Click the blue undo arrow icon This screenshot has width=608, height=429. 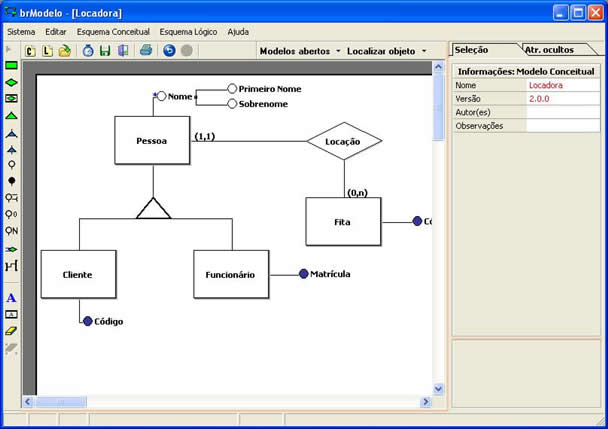(x=168, y=50)
